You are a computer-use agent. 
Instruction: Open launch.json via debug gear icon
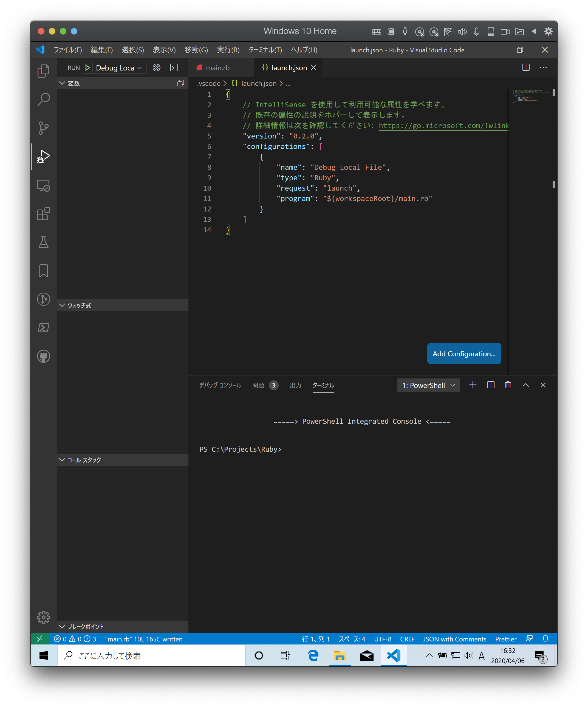click(x=157, y=68)
